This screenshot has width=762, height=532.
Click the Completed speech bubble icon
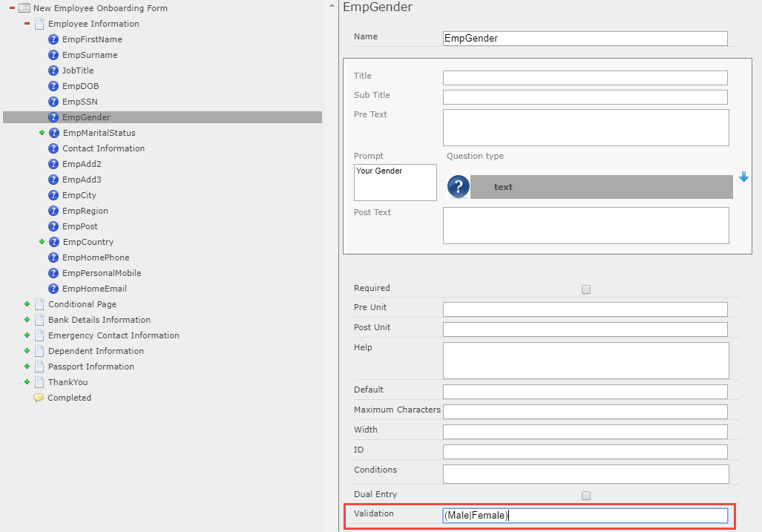click(x=39, y=398)
